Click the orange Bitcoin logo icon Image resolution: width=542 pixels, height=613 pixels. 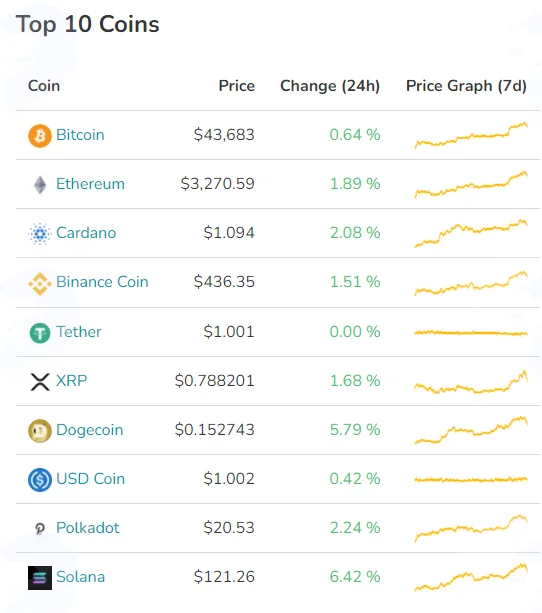(40, 136)
